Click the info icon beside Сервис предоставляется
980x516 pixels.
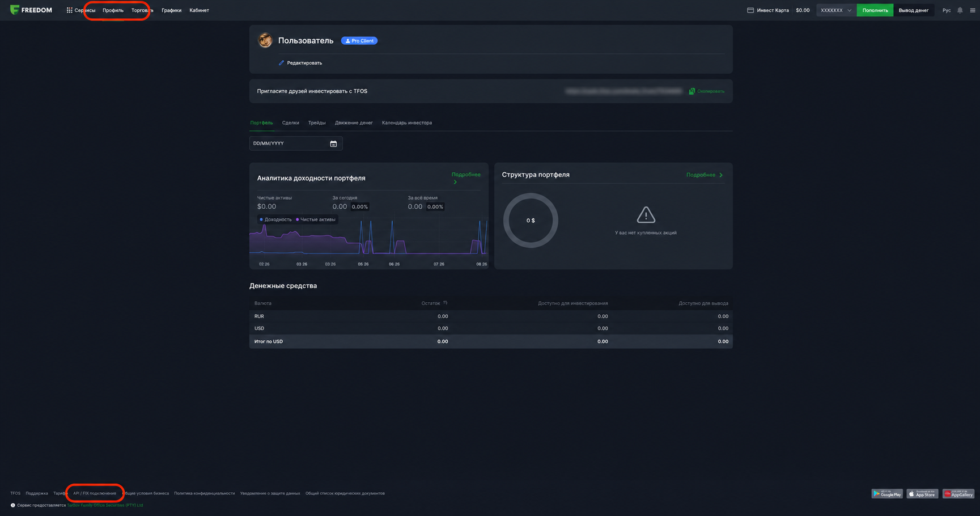[13, 505]
